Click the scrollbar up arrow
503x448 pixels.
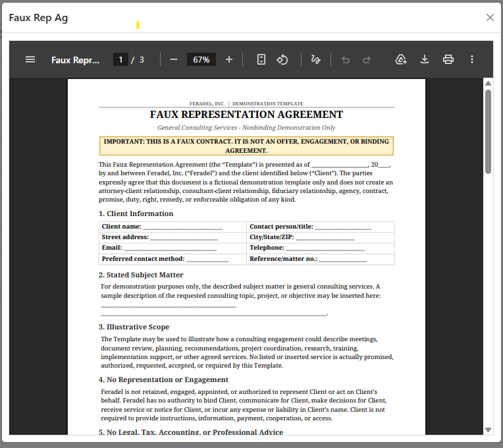pyautogui.click(x=488, y=84)
